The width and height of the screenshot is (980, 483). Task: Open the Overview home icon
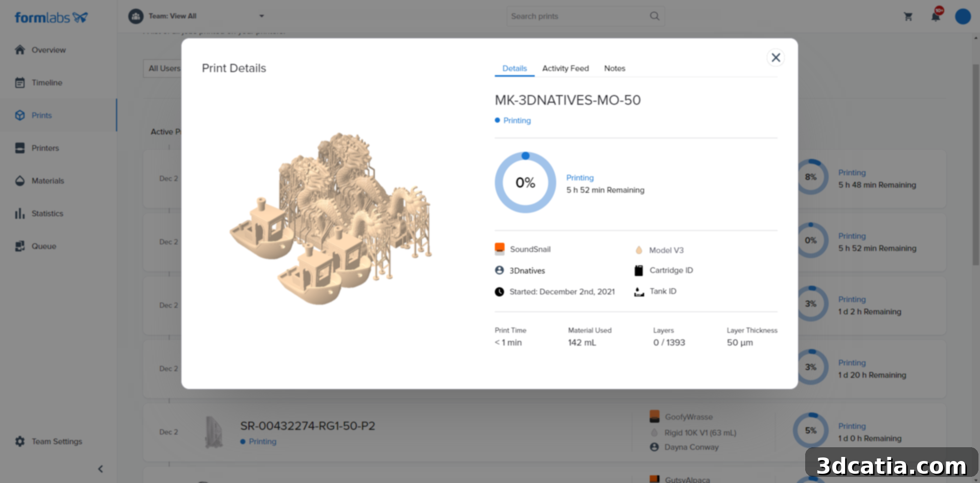pos(20,50)
